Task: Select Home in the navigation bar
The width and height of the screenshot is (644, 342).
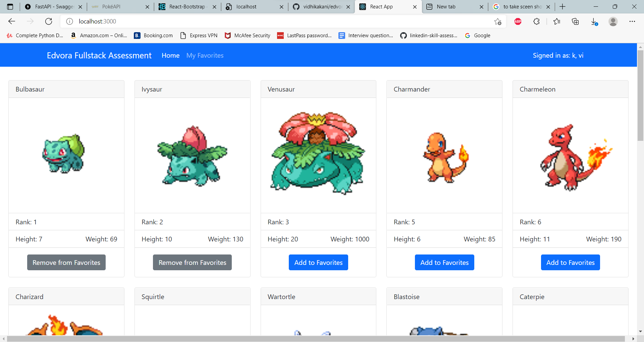Action: pos(170,55)
